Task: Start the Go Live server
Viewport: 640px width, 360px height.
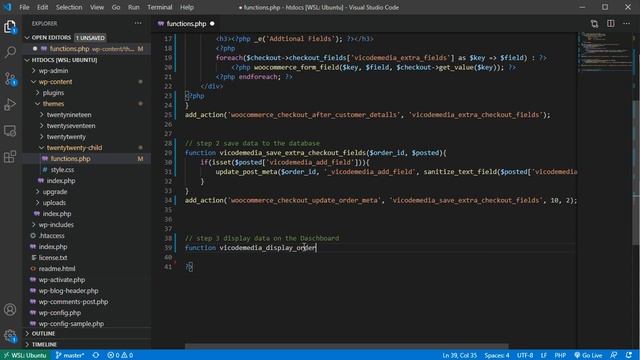Action: 588,355
